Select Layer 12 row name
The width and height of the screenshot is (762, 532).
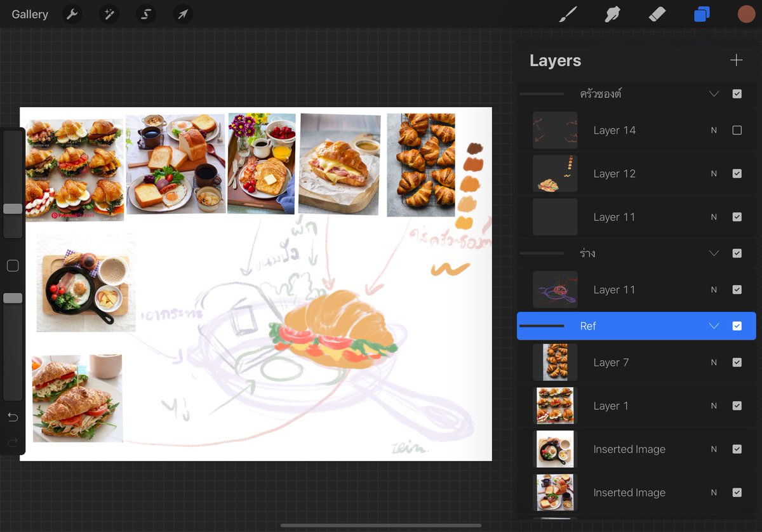pos(615,173)
